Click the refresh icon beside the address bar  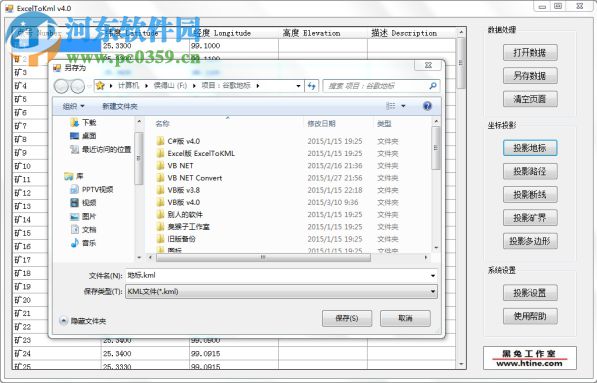click(311, 86)
